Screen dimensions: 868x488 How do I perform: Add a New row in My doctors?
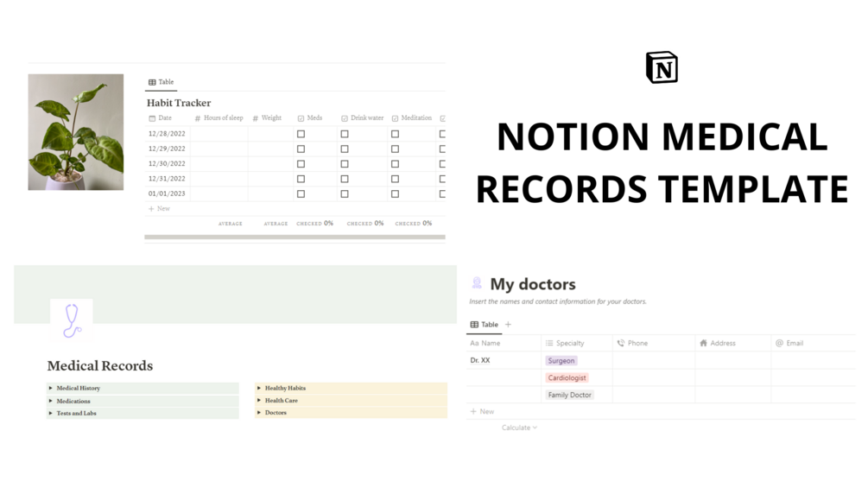point(482,411)
